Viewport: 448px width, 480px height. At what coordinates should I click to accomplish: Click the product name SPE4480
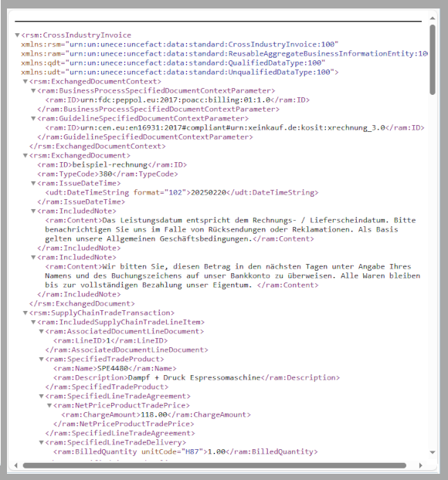point(113,368)
